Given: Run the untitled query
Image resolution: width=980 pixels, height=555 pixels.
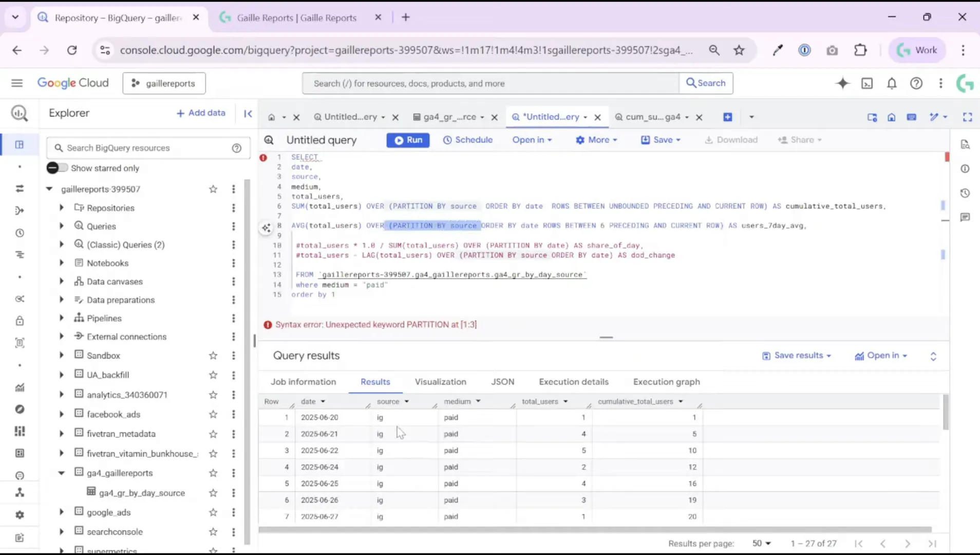Looking at the screenshot, I should point(408,140).
